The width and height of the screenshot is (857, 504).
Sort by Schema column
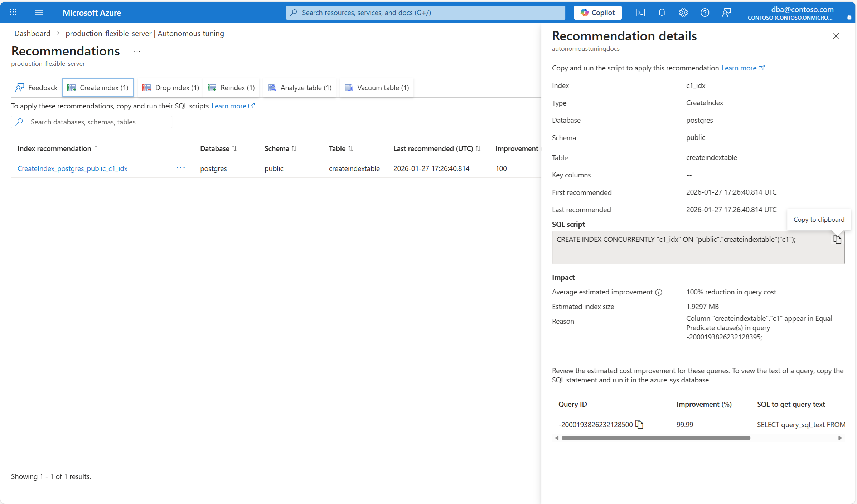pos(280,148)
